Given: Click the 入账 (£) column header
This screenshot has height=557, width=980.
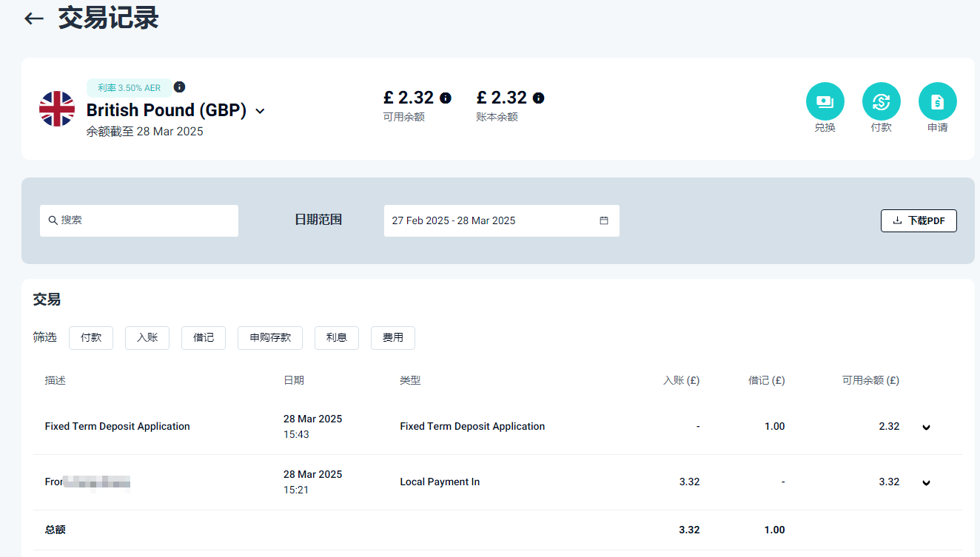Looking at the screenshot, I should pos(682,380).
